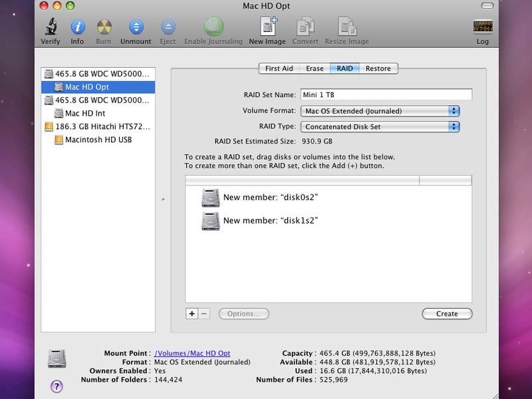532x399 pixels.
Task: Click the Create button
Action: pyautogui.click(x=447, y=314)
